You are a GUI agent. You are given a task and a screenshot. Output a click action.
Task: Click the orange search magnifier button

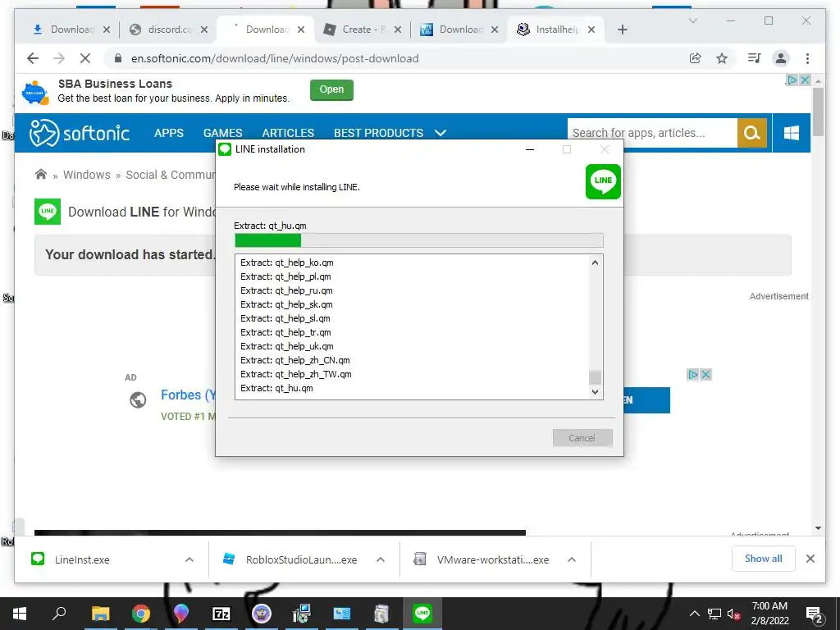(x=751, y=133)
